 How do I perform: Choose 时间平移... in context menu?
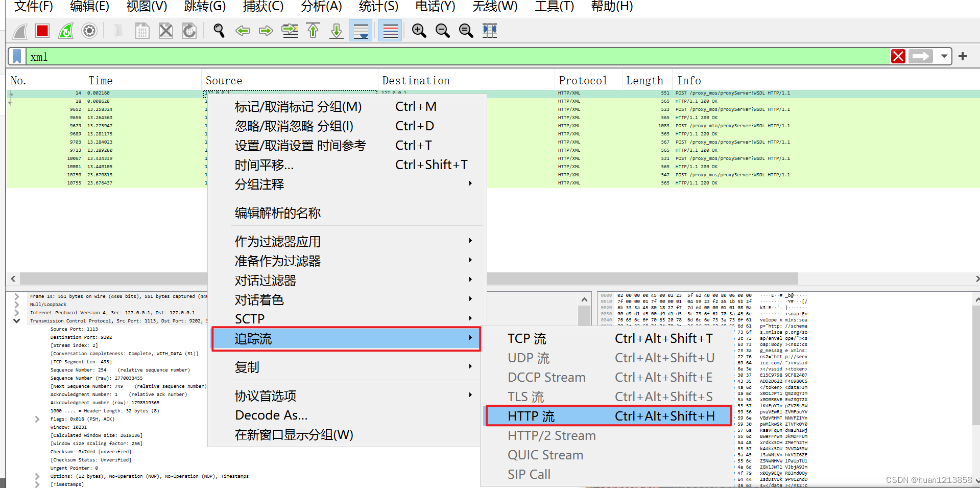pos(346,165)
